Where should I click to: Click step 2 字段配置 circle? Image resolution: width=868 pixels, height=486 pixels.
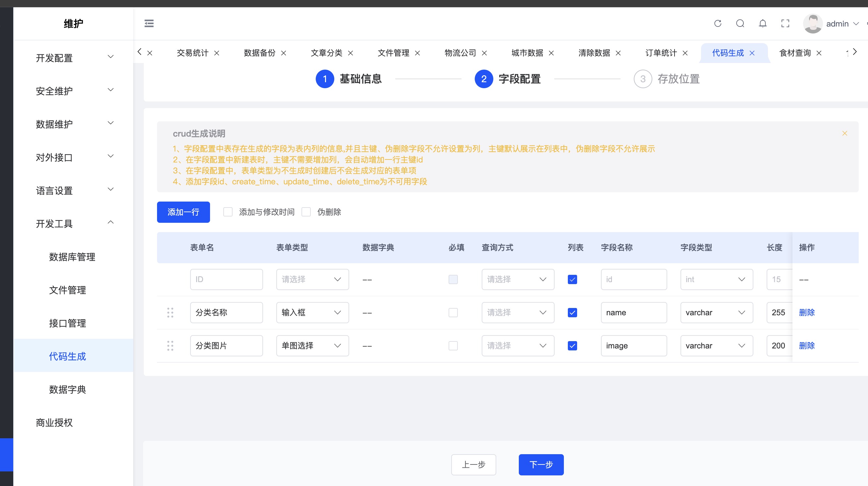(484, 79)
